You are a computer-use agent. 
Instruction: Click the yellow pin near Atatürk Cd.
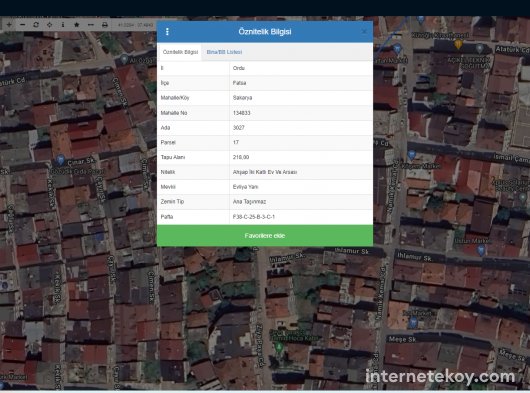[x=458, y=44]
